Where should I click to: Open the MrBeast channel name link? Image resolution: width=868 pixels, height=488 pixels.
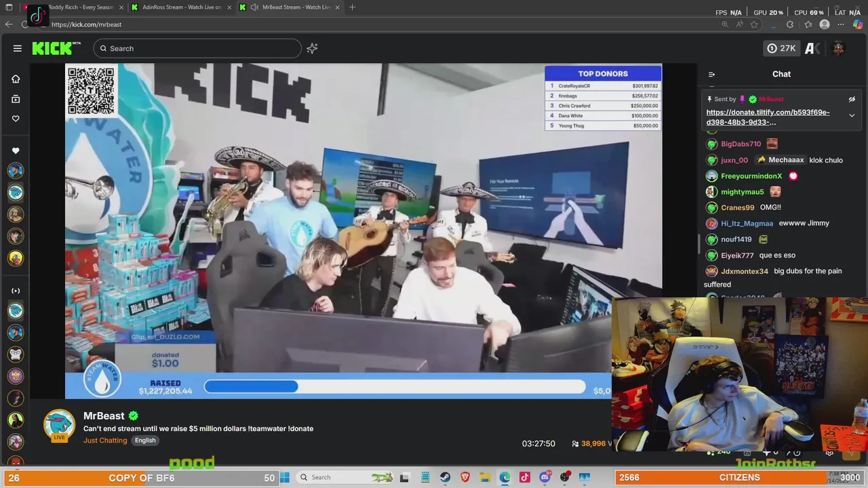(x=104, y=415)
